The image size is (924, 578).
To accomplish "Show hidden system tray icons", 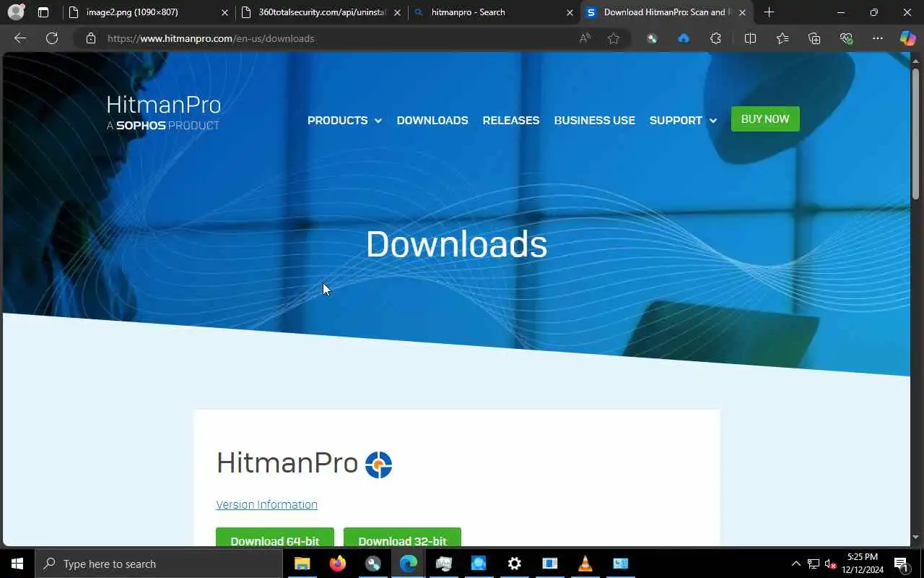I will [796, 564].
